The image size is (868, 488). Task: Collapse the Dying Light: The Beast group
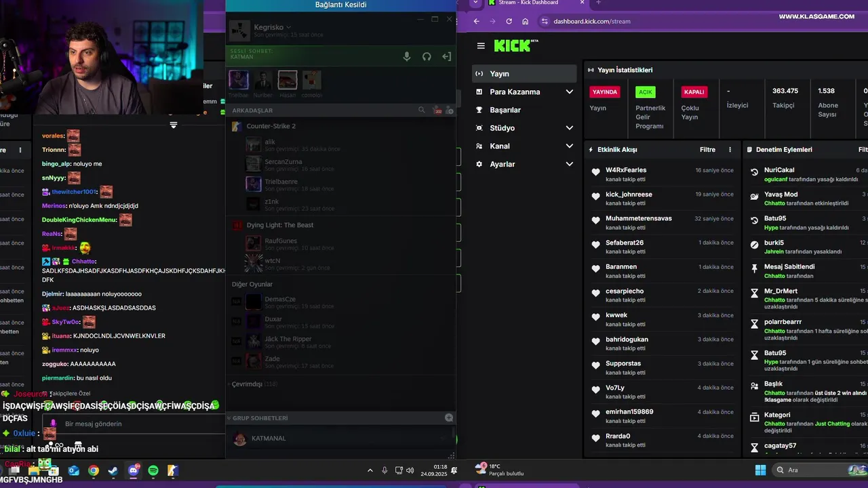280,225
